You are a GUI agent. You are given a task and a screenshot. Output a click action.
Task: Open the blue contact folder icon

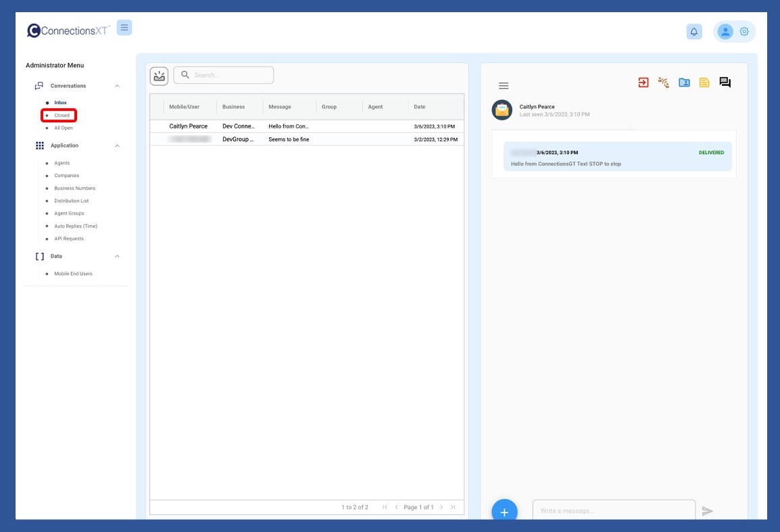pyautogui.click(x=684, y=82)
